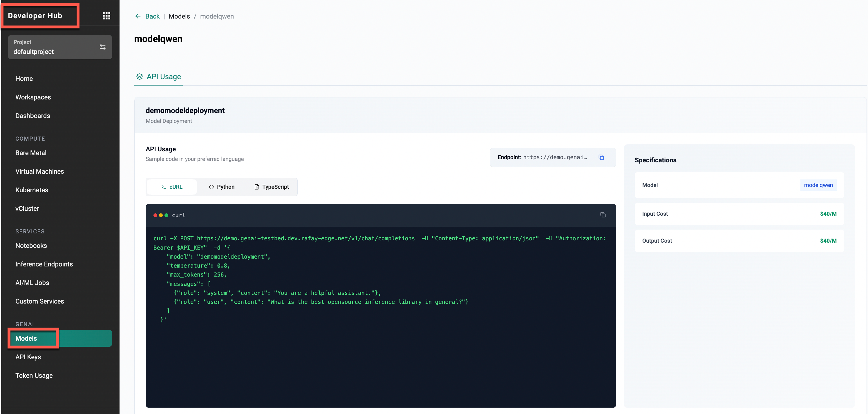Go to Kubernetes compute section

click(32, 190)
